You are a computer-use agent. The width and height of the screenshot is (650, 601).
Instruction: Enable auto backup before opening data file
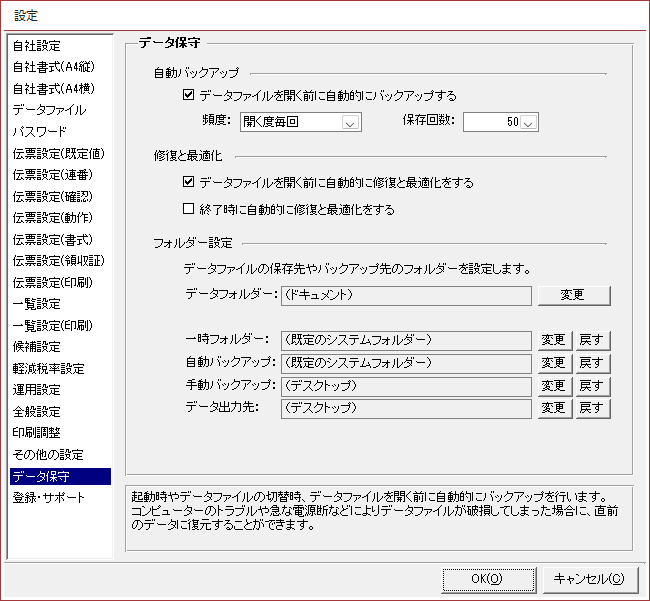(190, 97)
